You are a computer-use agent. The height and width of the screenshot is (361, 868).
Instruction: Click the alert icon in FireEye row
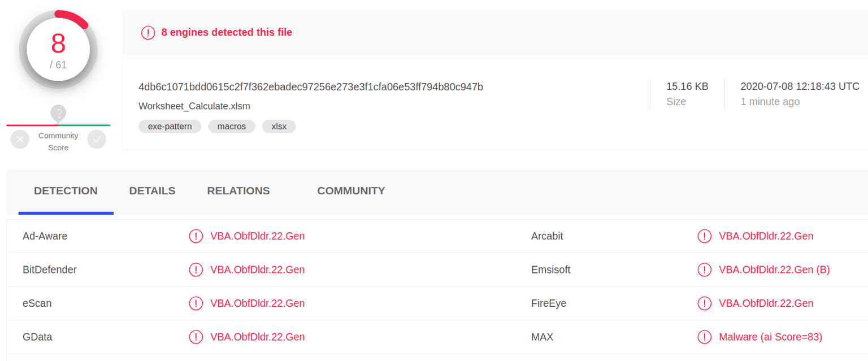coord(704,303)
